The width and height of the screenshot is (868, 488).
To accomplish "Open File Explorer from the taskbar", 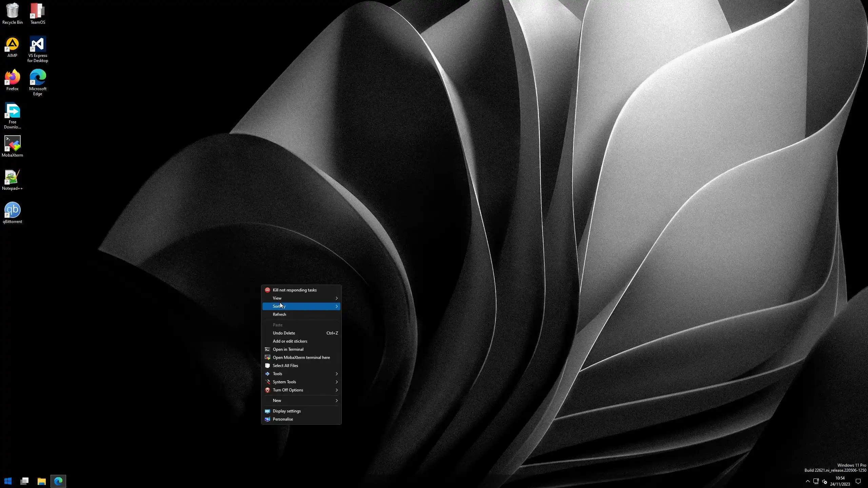I will (x=41, y=481).
